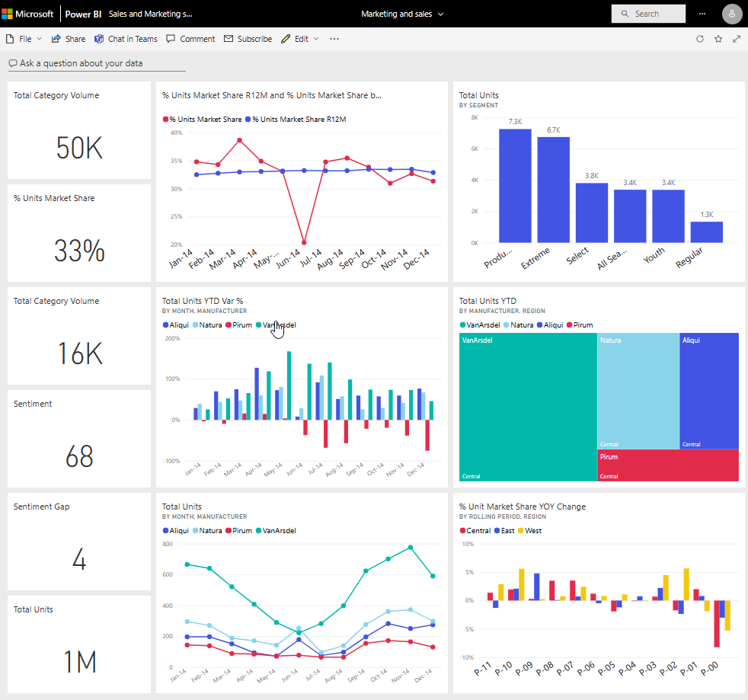Add a Comment to the dashboard

(x=190, y=39)
